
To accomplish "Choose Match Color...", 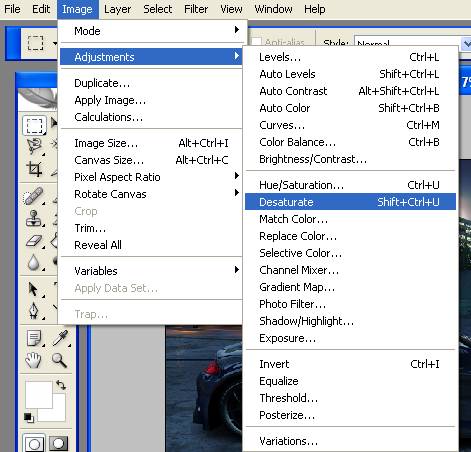I will (x=350, y=219).
